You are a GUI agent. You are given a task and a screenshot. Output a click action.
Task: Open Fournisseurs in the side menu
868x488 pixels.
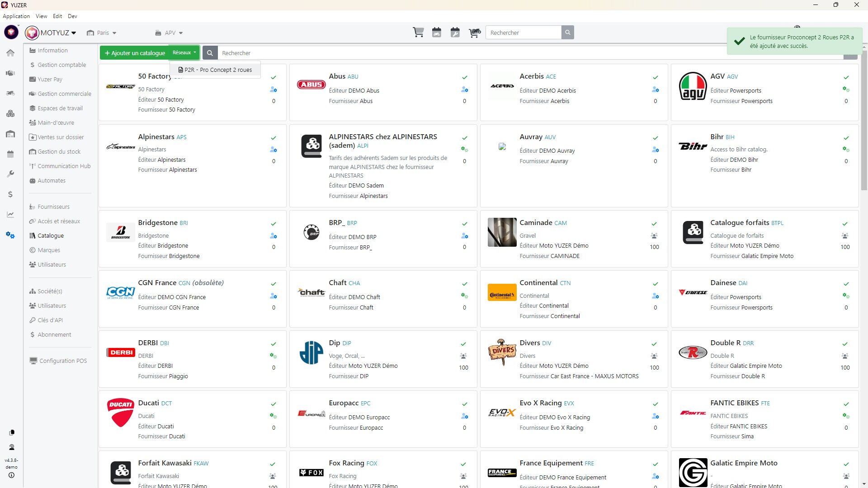(x=53, y=207)
